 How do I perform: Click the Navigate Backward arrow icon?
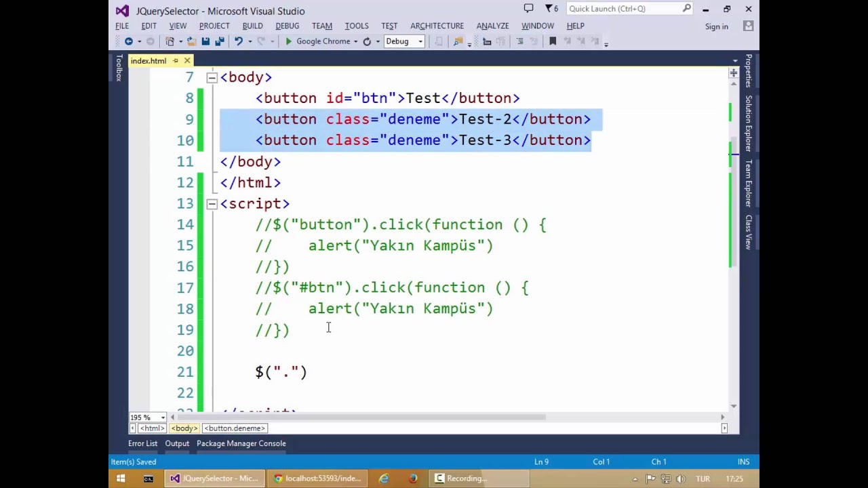[x=129, y=41]
